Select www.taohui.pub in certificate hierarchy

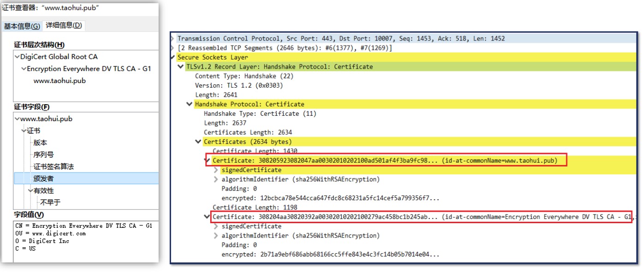tap(59, 81)
